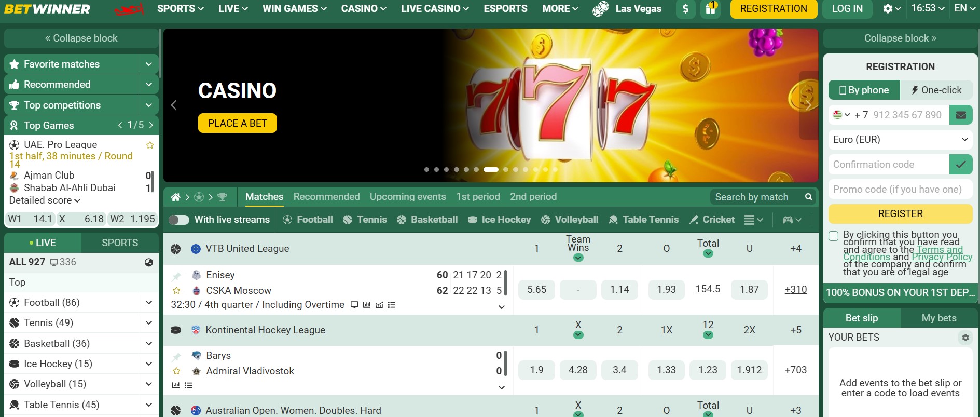Open the LIVE CASINO menu
980x417 pixels.
pyautogui.click(x=435, y=9)
